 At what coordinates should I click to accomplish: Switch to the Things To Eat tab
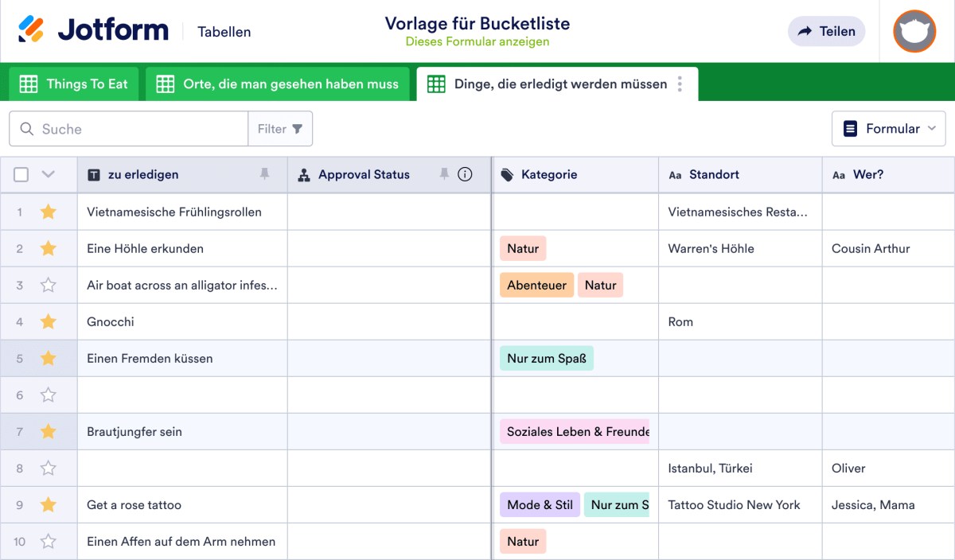(73, 83)
